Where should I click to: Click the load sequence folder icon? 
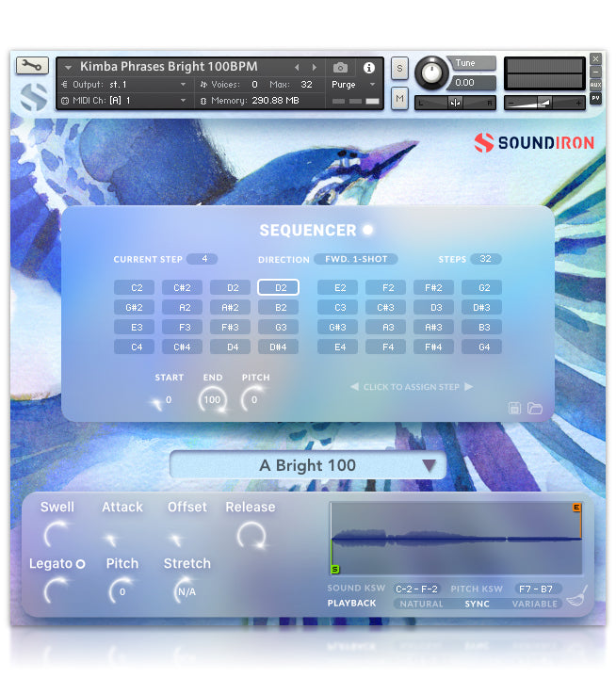535,408
